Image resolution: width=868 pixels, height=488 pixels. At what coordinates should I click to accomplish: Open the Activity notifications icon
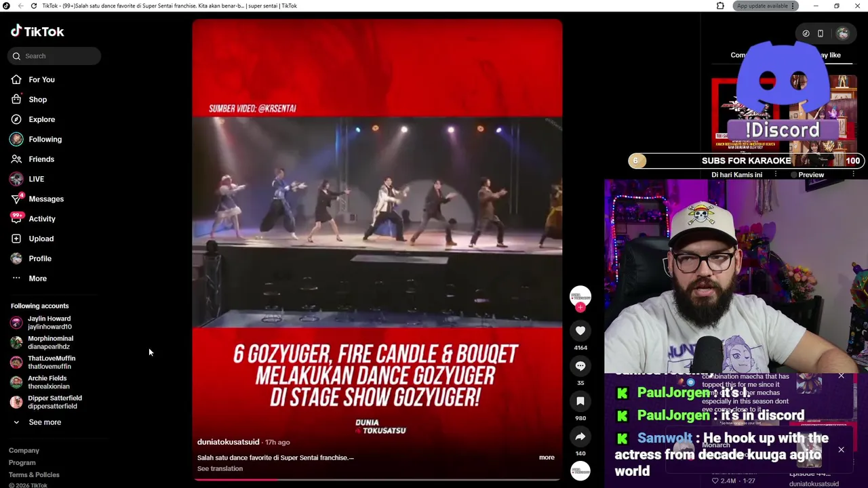(16, 218)
